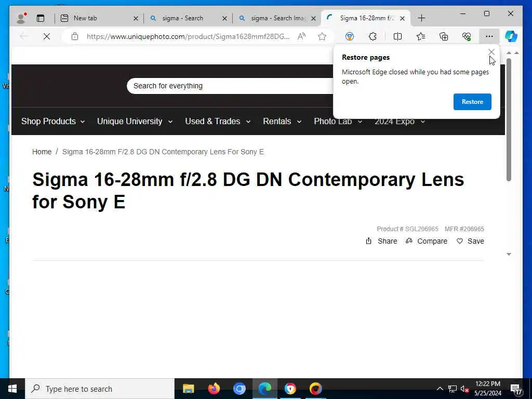
Task: Open the Extensions puzzle icon
Action: tap(373, 36)
